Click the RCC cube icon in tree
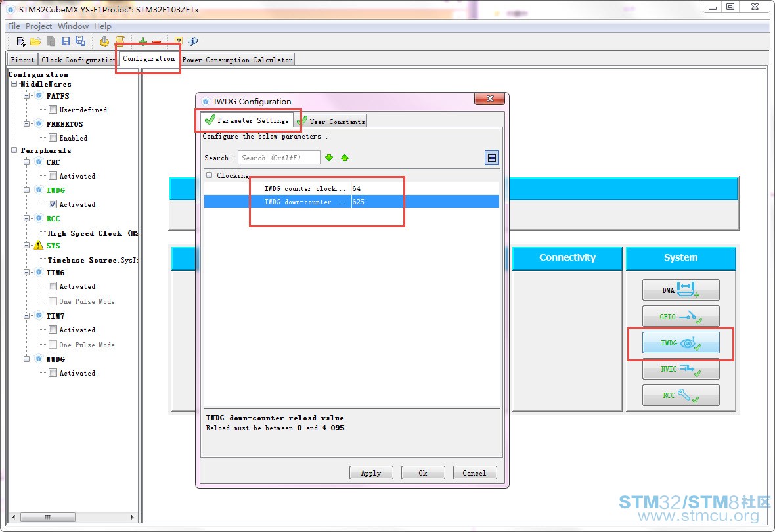Image resolution: width=775 pixels, height=532 pixels. pos(39,218)
